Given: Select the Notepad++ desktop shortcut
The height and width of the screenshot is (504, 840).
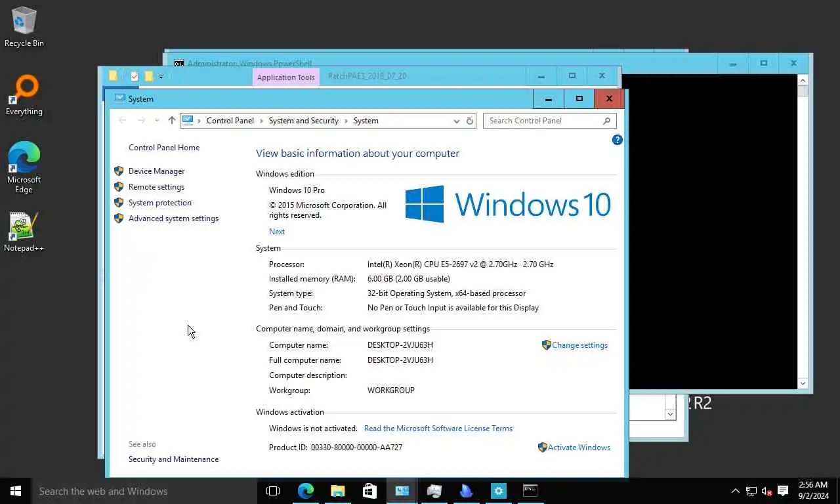Looking at the screenshot, I should coord(24,232).
